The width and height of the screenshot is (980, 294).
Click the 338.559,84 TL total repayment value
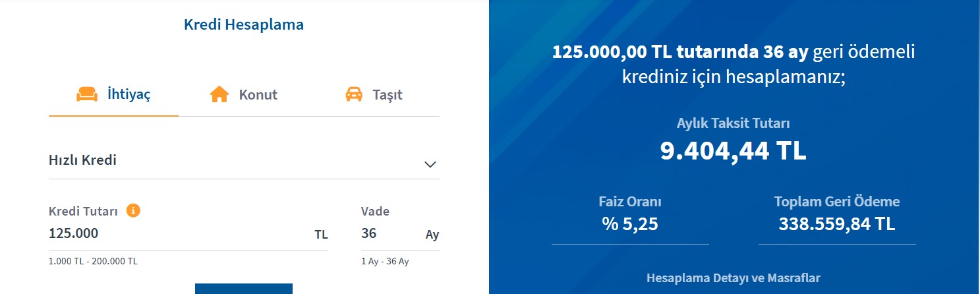click(x=837, y=224)
